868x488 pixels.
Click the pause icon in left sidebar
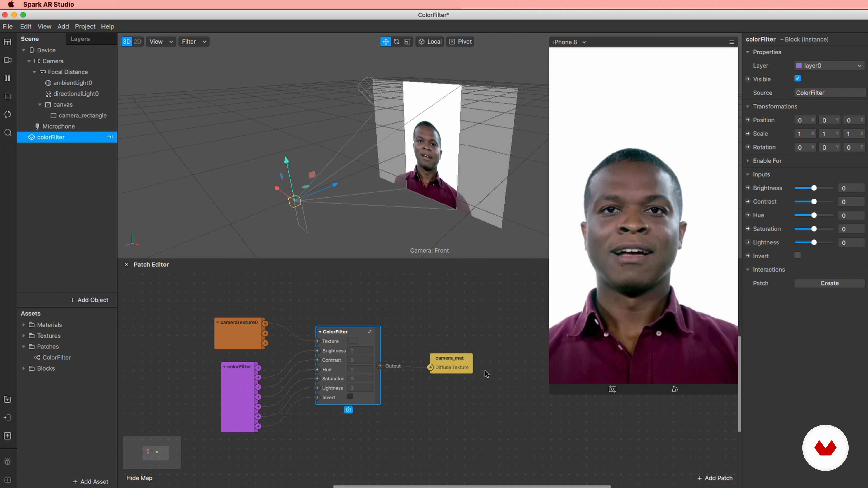click(7, 78)
